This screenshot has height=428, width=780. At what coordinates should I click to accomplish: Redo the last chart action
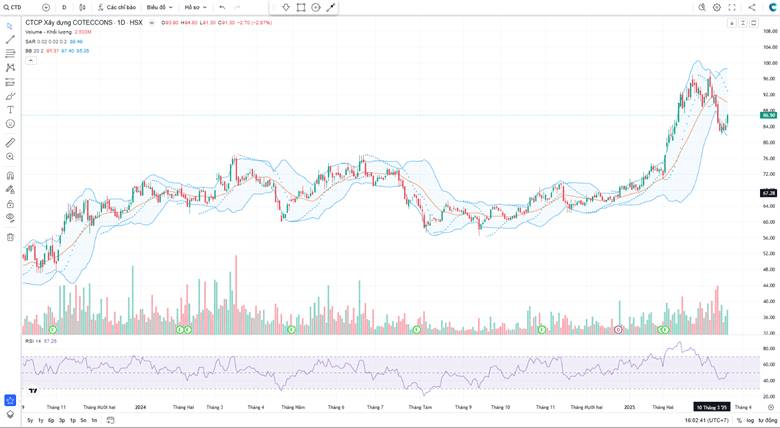click(x=237, y=7)
